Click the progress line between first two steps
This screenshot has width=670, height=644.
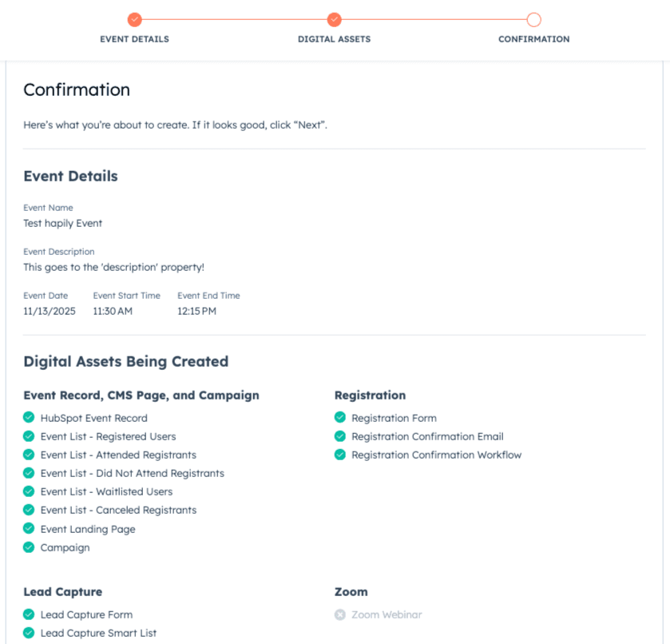point(234,19)
